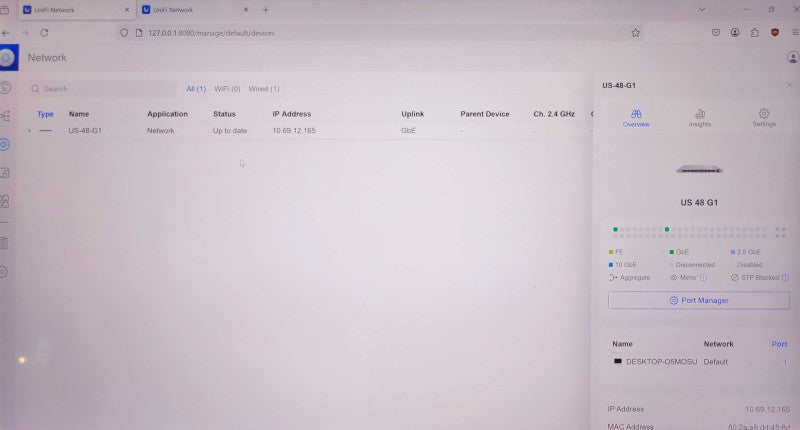800x430 pixels.
Task: Click the Default network cell
Action: coord(715,362)
